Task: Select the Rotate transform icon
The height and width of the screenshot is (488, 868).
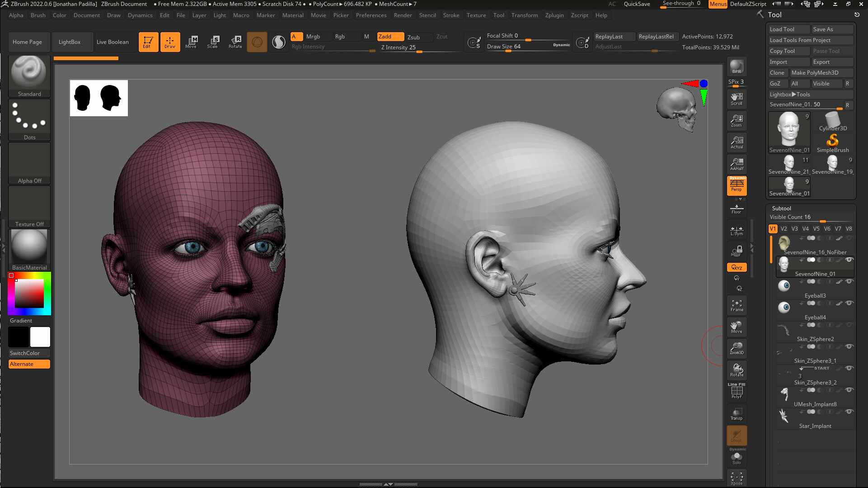Action: point(235,42)
